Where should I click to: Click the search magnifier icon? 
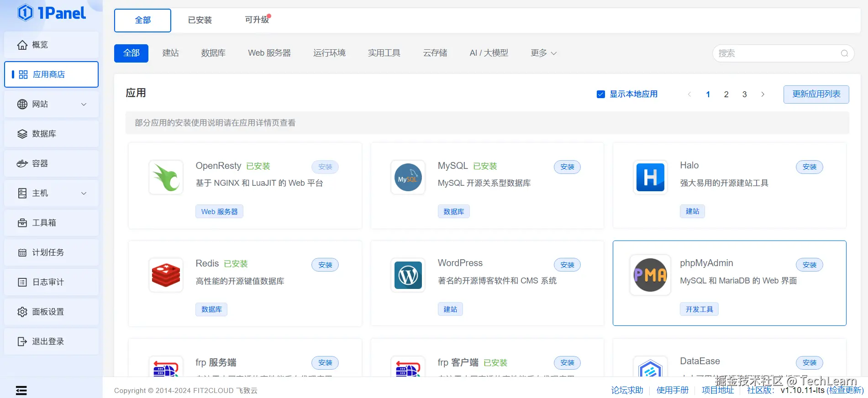coord(844,53)
